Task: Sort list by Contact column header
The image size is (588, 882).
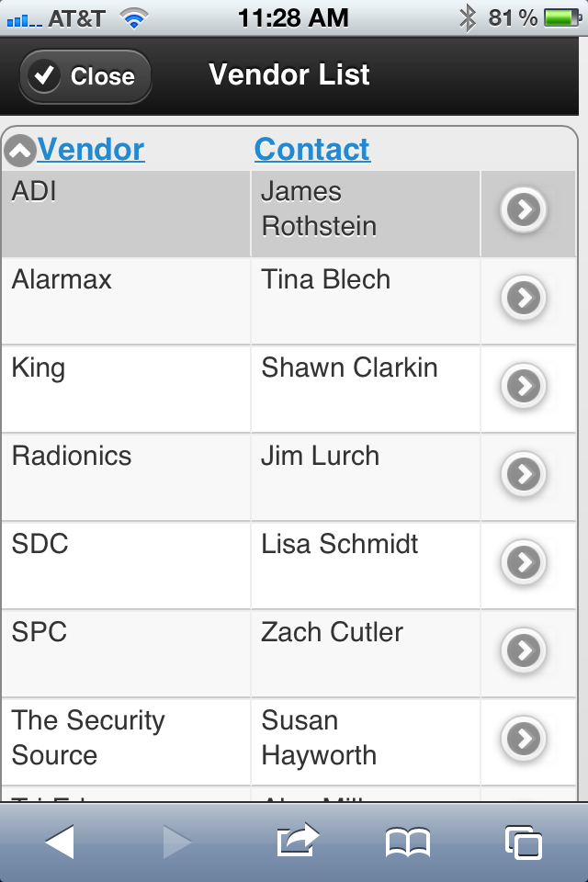Action: coord(312,150)
